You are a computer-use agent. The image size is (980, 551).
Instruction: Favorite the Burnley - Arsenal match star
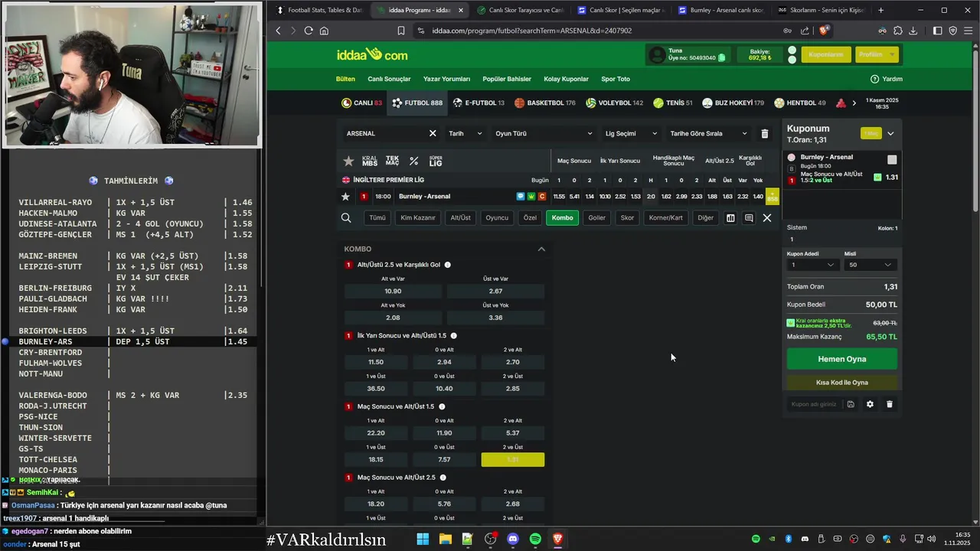pyautogui.click(x=345, y=197)
